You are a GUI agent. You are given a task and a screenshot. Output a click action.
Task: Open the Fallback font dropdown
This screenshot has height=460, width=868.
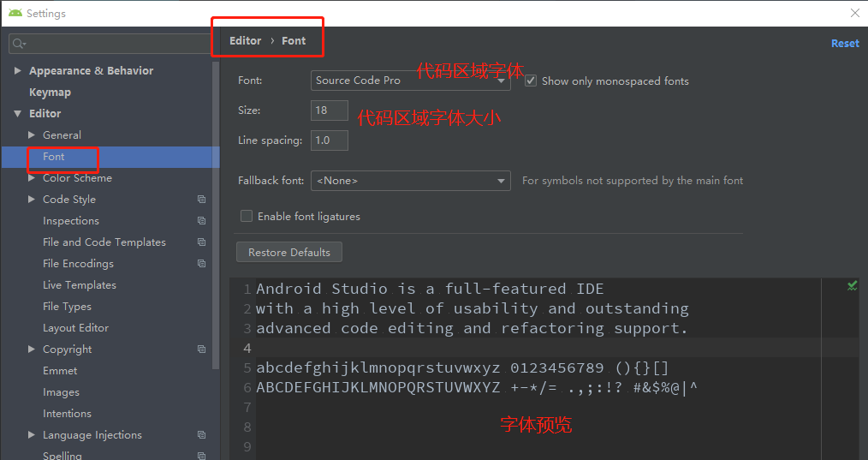[x=410, y=181]
